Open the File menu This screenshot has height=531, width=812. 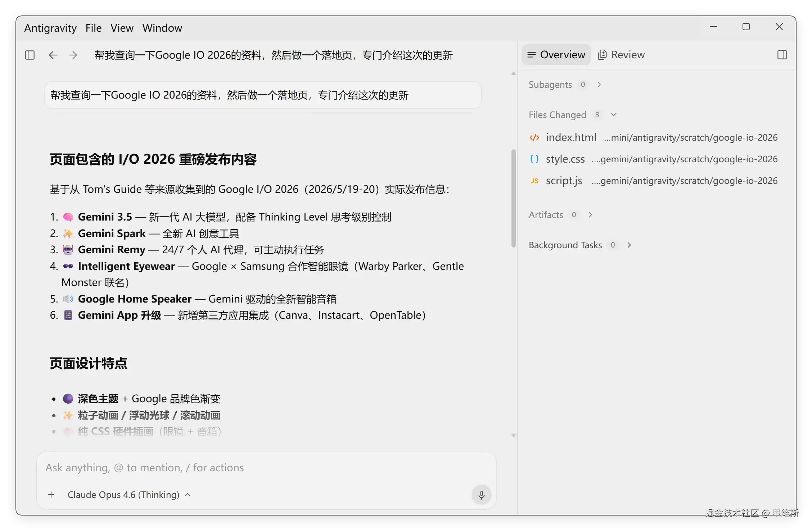[x=94, y=28]
